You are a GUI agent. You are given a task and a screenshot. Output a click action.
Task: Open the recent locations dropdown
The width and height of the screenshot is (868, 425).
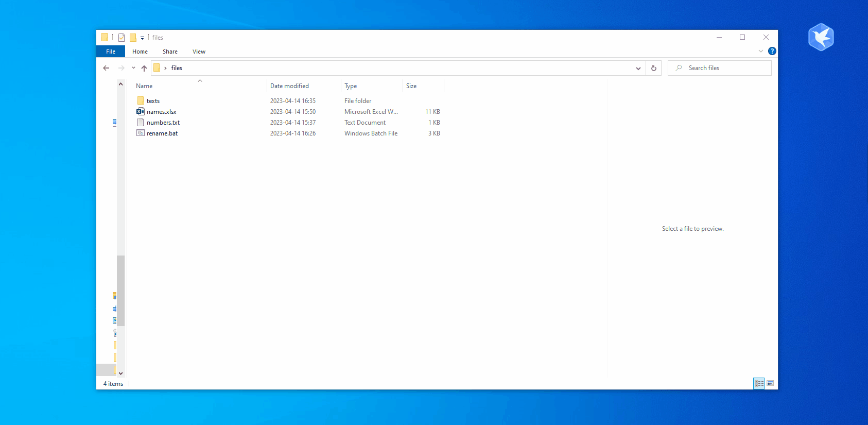(133, 68)
